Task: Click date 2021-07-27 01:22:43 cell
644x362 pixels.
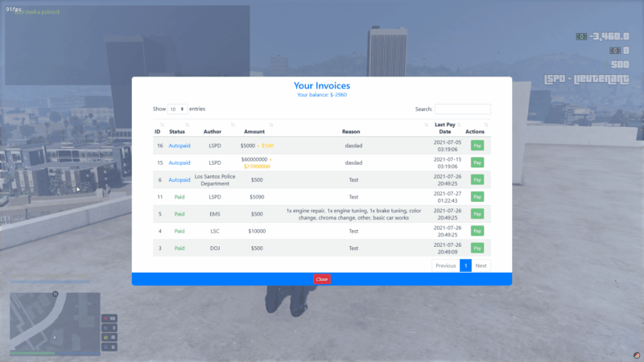Action: click(448, 197)
